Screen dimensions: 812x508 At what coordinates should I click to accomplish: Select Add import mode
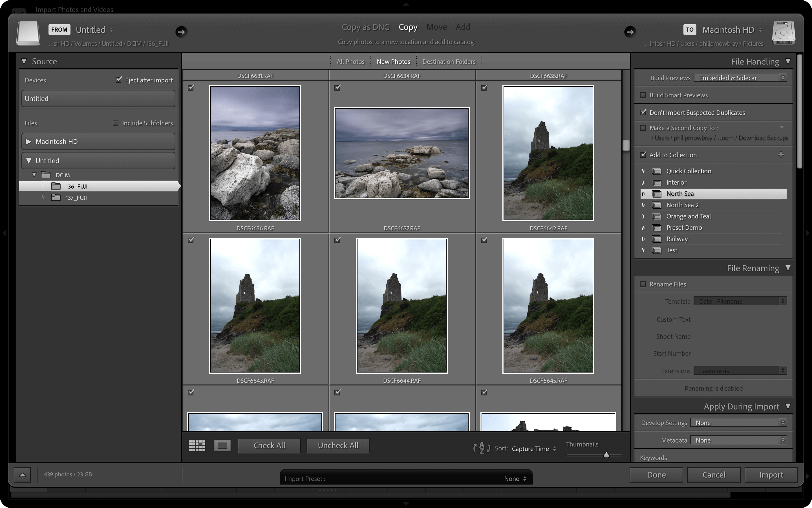tap(463, 27)
